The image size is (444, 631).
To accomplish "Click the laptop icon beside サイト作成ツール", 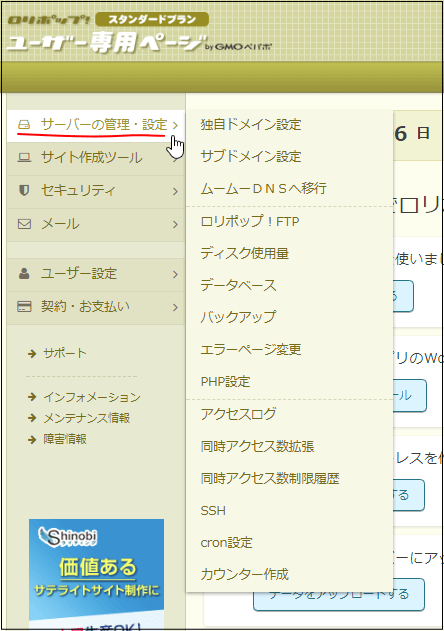I will [24, 157].
